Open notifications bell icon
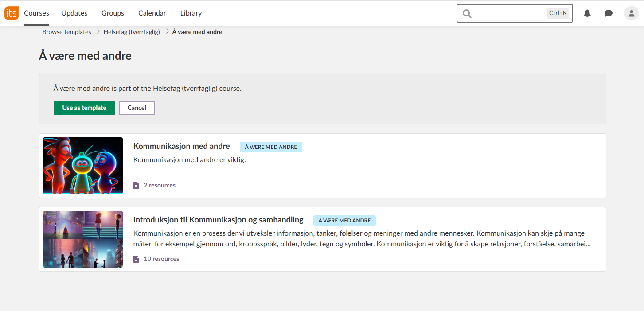This screenshot has width=644, height=311. (x=587, y=13)
